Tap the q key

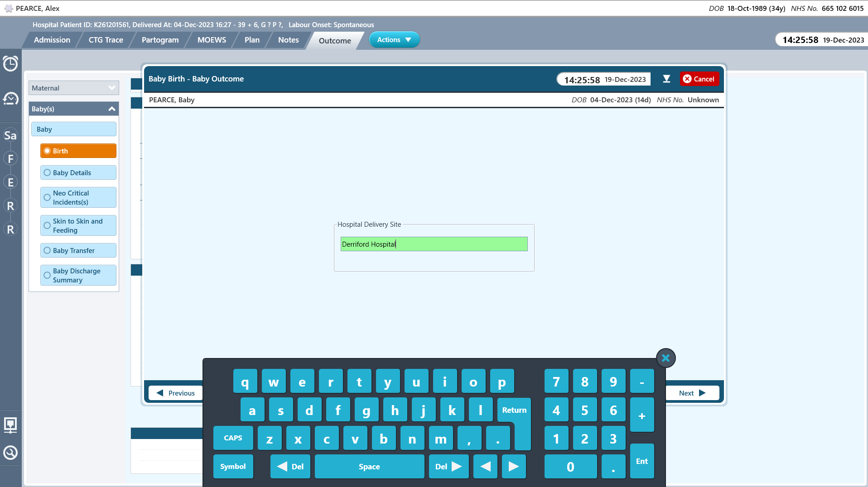click(x=245, y=382)
